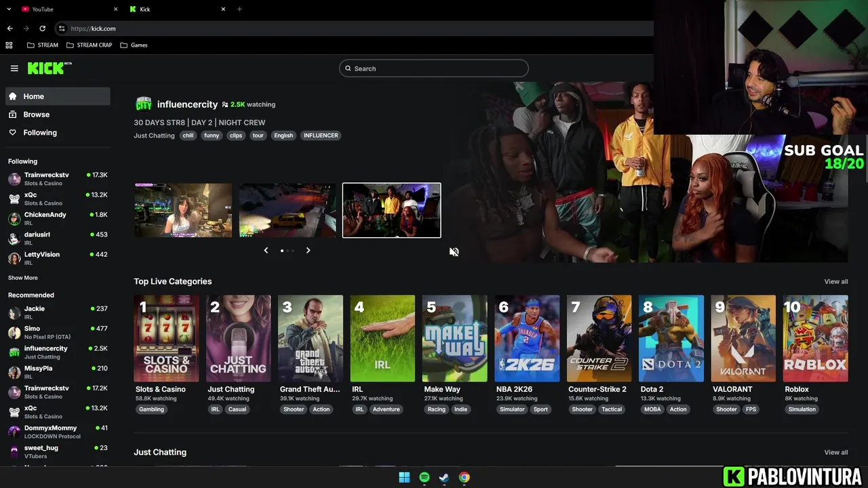Open Steam from the taskbar
The image size is (868, 488).
[444, 477]
